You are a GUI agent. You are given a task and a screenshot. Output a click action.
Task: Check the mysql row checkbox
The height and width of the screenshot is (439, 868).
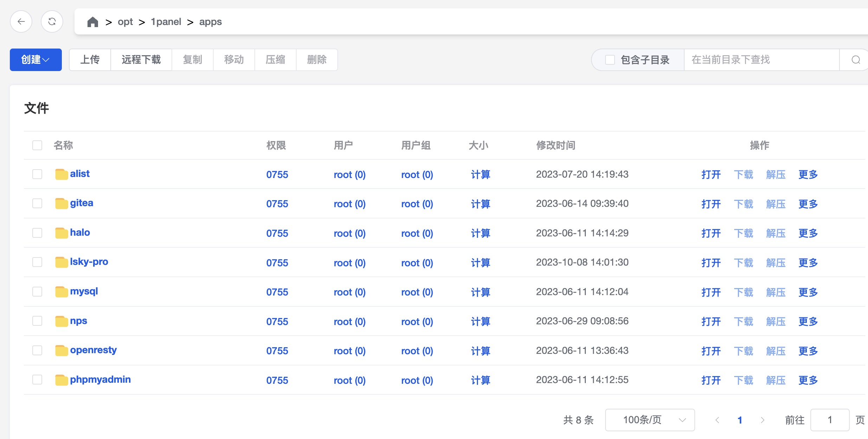pyautogui.click(x=37, y=292)
